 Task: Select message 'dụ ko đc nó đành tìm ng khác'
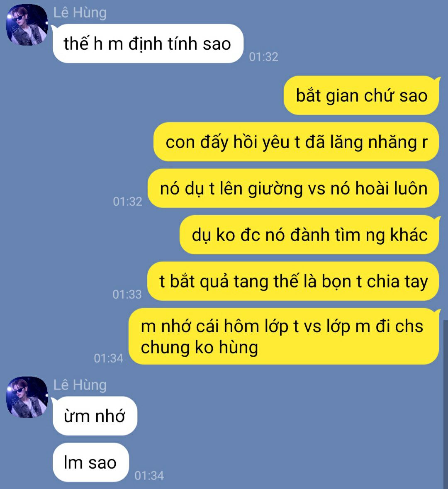pyautogui.click(x=309, y=234)
